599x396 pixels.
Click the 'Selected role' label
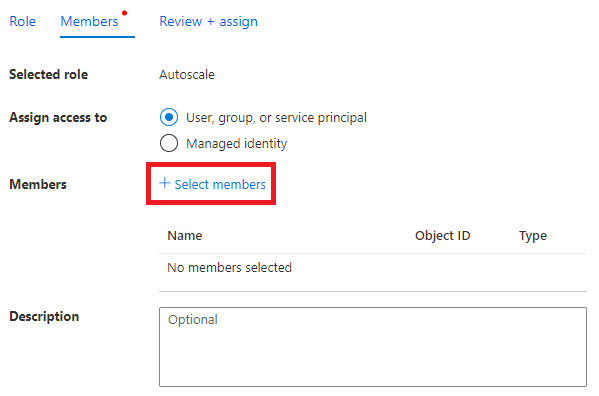point(49,74)
